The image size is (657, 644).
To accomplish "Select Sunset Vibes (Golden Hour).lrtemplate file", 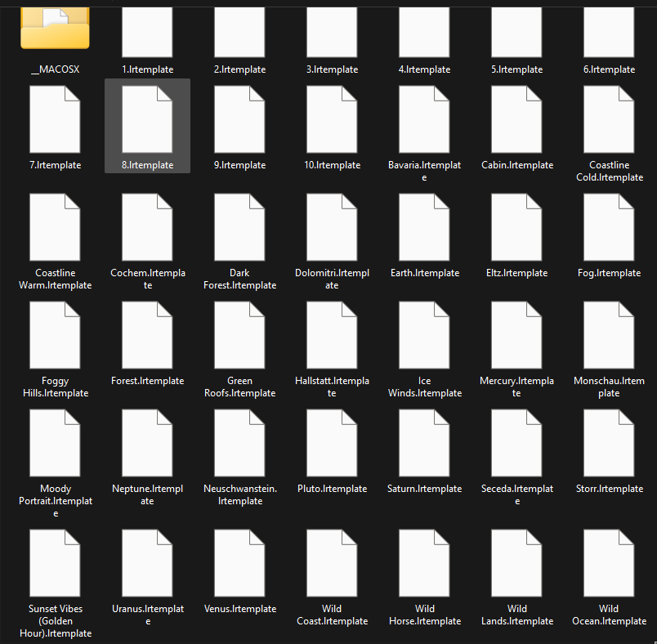I will click(55, 563).
